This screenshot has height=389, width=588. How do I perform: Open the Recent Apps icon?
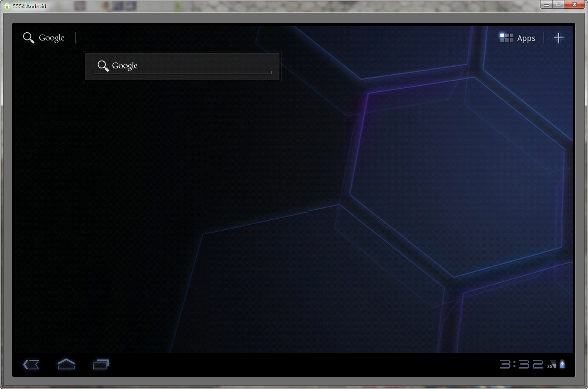(x=101, y=364)
